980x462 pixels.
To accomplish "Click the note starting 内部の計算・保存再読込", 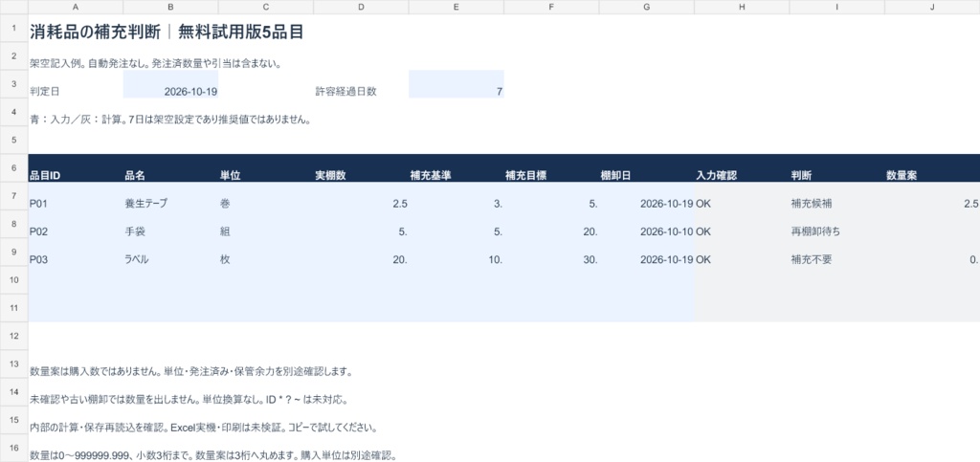I will tap(203, 429).
